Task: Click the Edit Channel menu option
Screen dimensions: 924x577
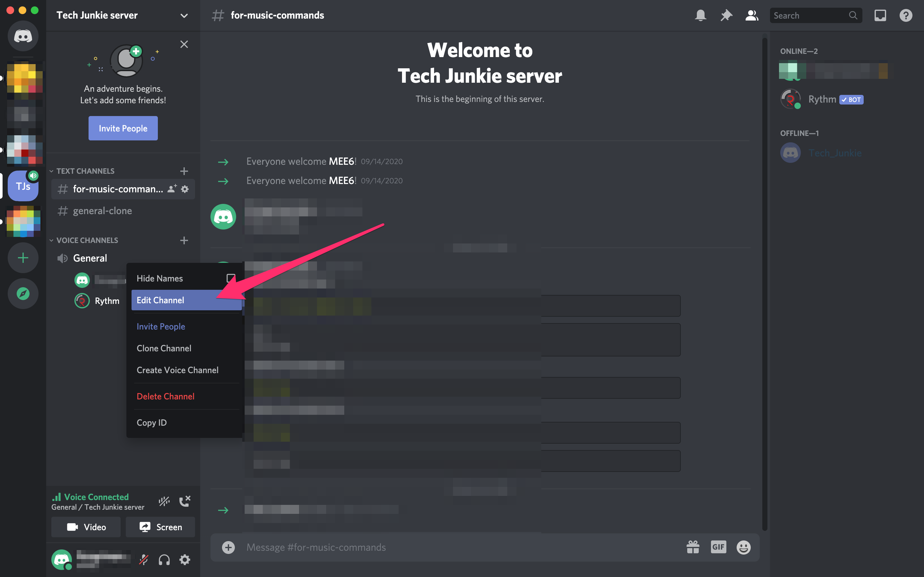Action: coord(160,300)
